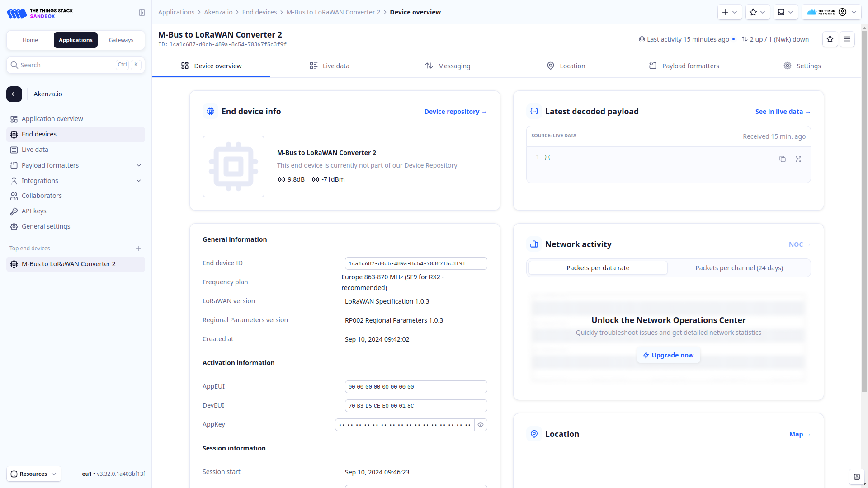Switch to the Location tab
This screenshot has width=868, height=488.
pos(566,66)
